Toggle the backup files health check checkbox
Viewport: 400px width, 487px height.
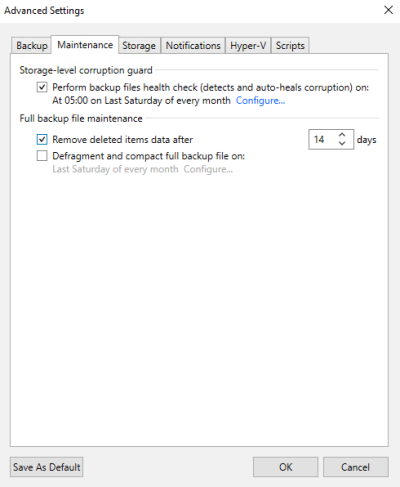42,88
